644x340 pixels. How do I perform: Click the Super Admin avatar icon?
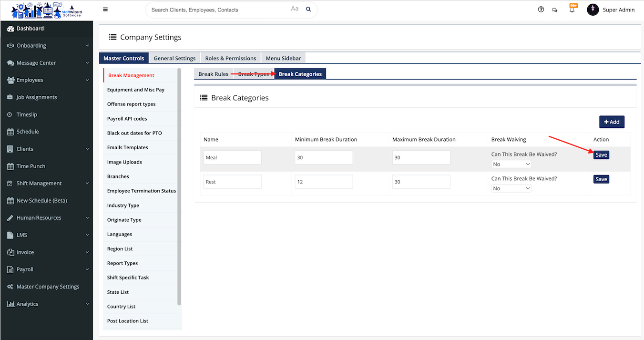click(x=593, y=10)
